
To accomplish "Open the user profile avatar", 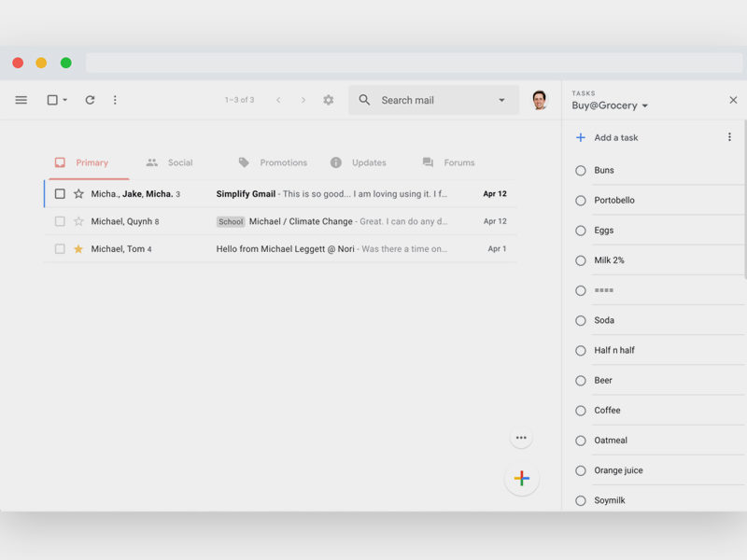I will click(x=539, y=100).
